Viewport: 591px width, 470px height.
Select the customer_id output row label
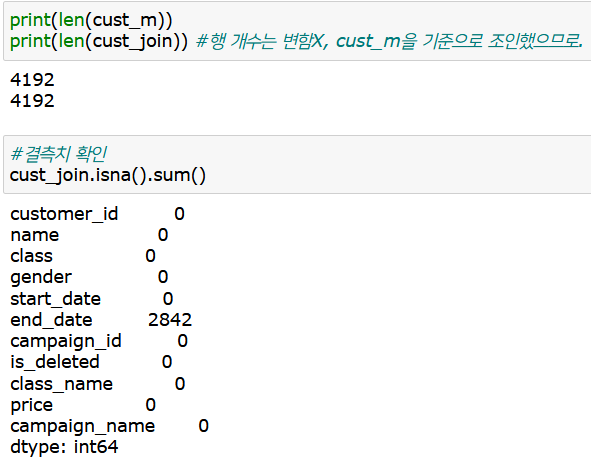click(64, 214)
